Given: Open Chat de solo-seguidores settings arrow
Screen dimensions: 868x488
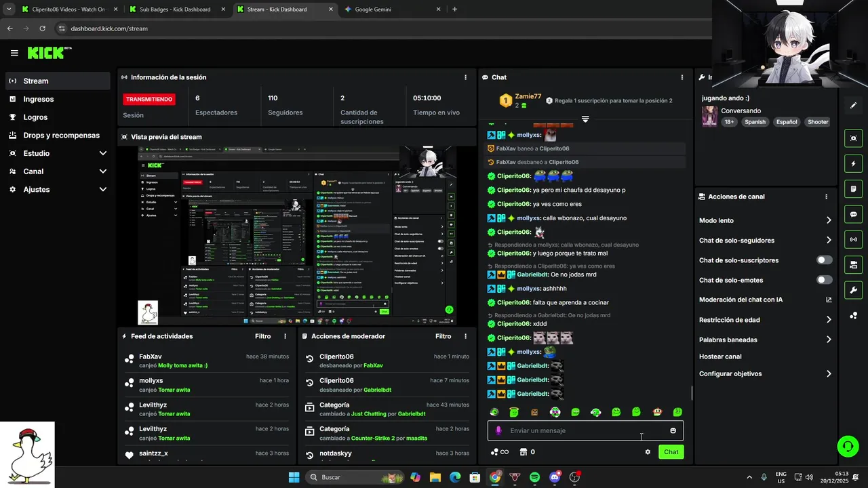Looking at the screenshot, I should [829, 240].
